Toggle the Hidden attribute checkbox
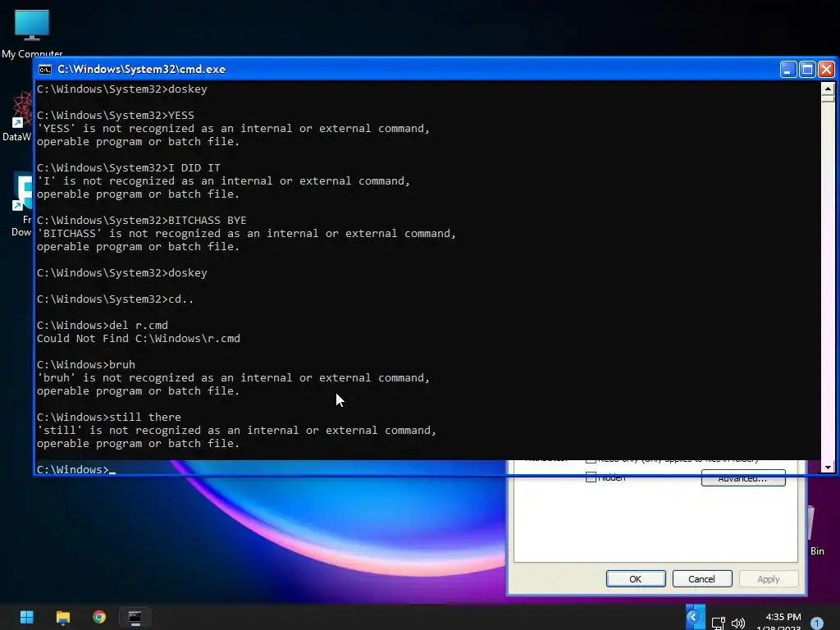840x630 pixels. point(591,477)
